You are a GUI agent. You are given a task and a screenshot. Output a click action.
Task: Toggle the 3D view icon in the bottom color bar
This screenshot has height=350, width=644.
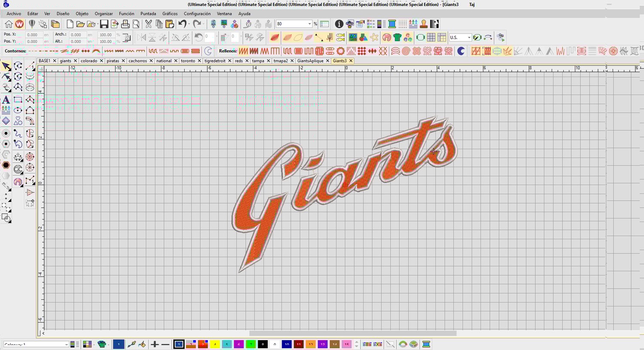click(x=413, y=344)
